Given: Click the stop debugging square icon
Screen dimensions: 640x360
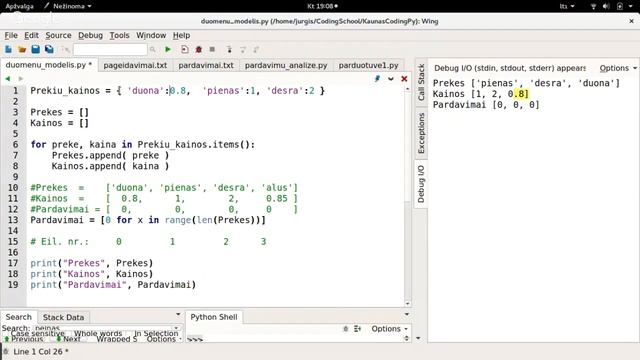Looking at the screenshot, I should (x=212, y=49).
